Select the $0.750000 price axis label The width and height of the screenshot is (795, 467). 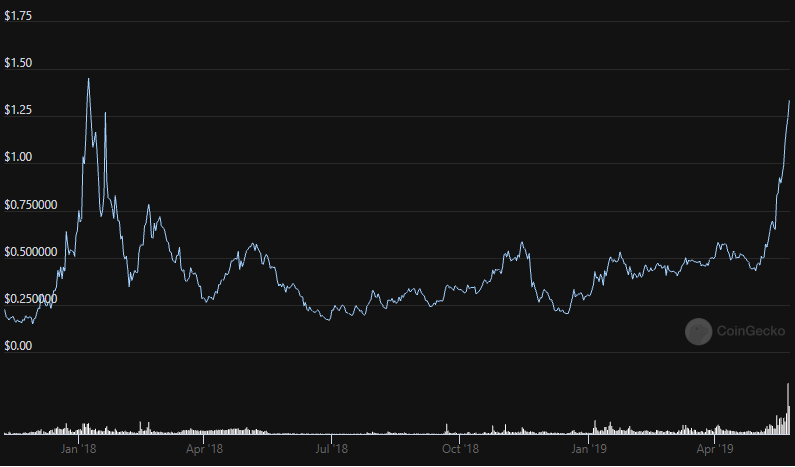tap(30, 204)
